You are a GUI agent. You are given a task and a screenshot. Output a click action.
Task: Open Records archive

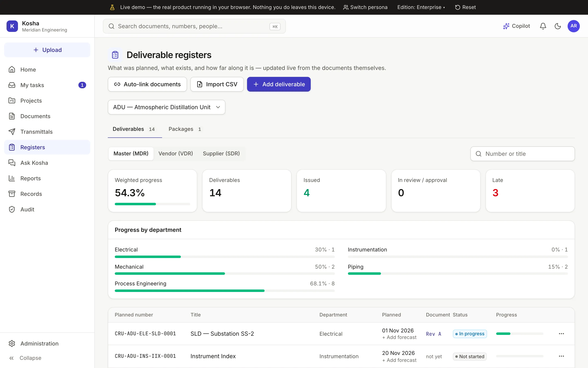[47, 194]
